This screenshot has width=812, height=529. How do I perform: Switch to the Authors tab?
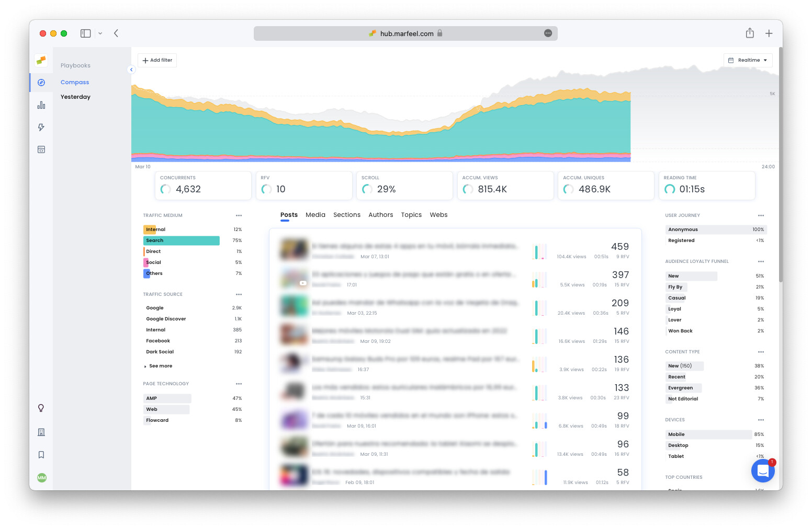(x=380, y=214)
